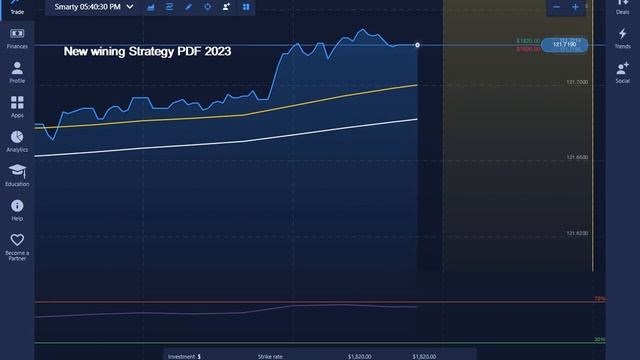This screenshot has height=360, width=640.
Task: Click the chart type icon in toolbar
Action: 151,7
